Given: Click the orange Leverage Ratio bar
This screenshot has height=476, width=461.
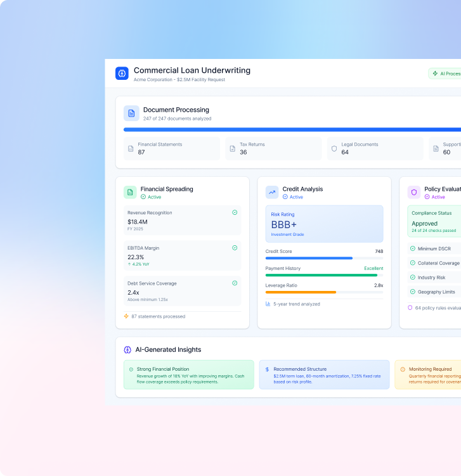Looking at the screenshot, I should point(301,292).
